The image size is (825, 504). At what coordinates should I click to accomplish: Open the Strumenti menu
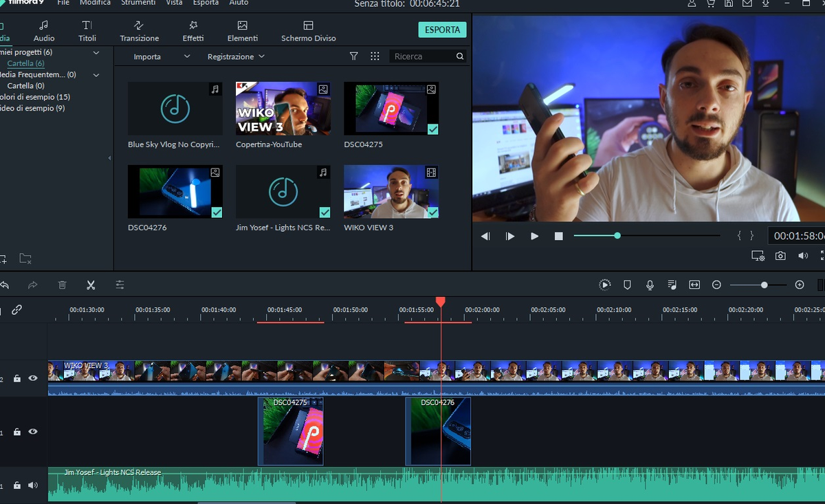coord(138,3)
